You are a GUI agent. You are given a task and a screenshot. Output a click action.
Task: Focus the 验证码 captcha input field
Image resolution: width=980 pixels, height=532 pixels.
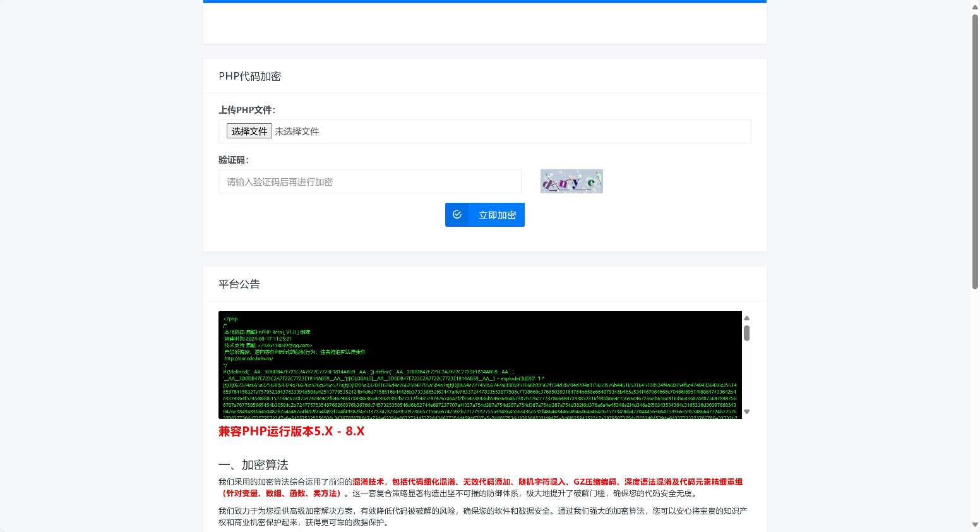(370, 181)
